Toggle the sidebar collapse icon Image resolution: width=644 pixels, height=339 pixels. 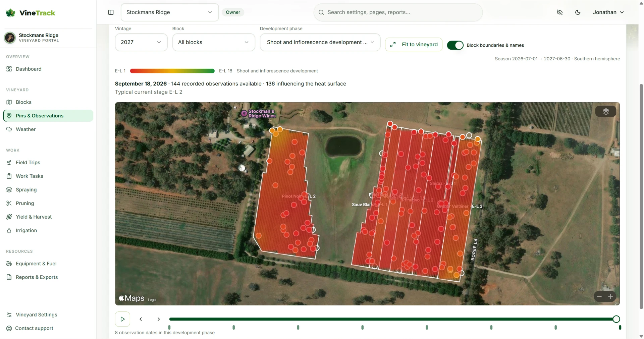click(111, 12)
